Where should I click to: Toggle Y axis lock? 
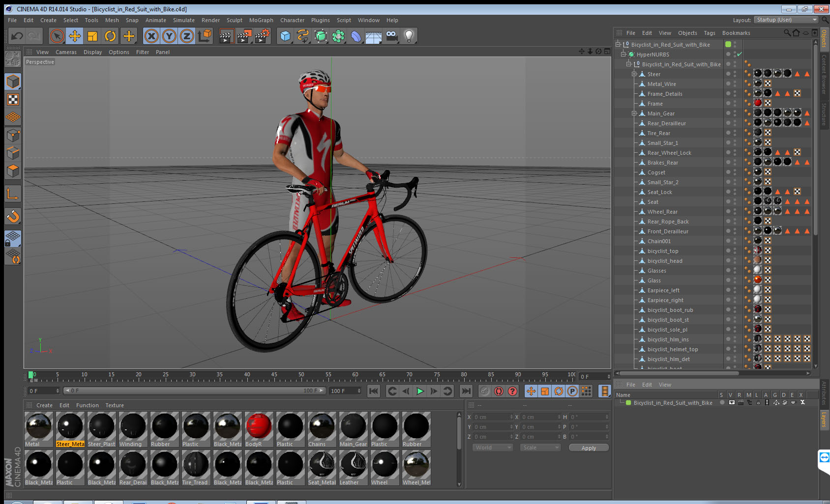(169, 36)
